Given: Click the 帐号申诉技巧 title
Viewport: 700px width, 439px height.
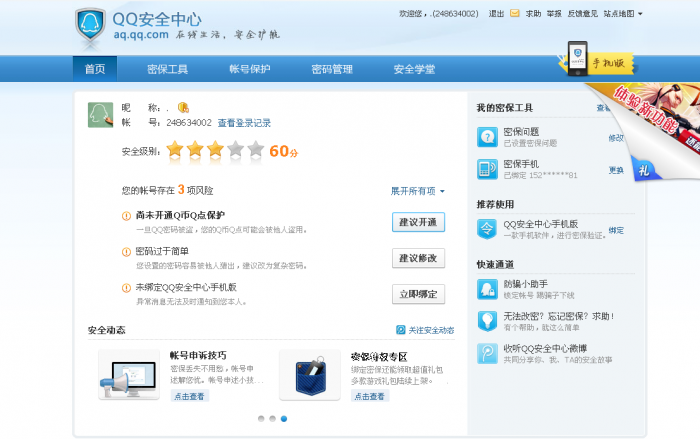Looking at the screenshot, I should (x=198, y=355).
